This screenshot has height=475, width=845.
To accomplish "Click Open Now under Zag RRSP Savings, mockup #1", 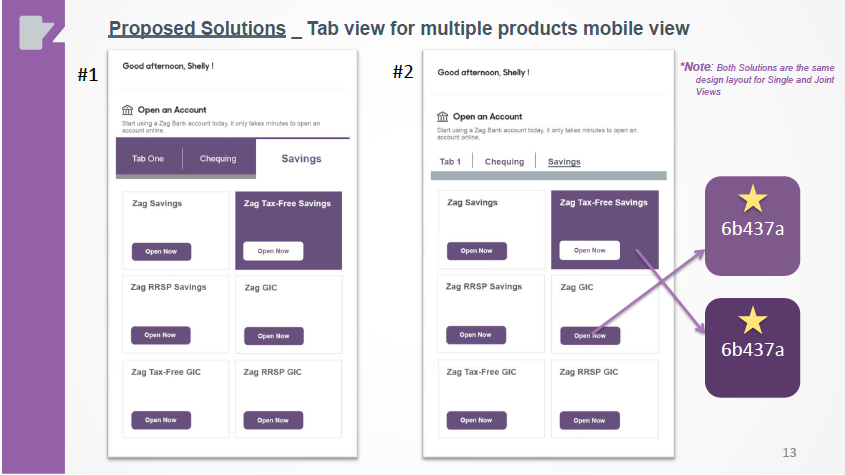I will click(161, 335).
